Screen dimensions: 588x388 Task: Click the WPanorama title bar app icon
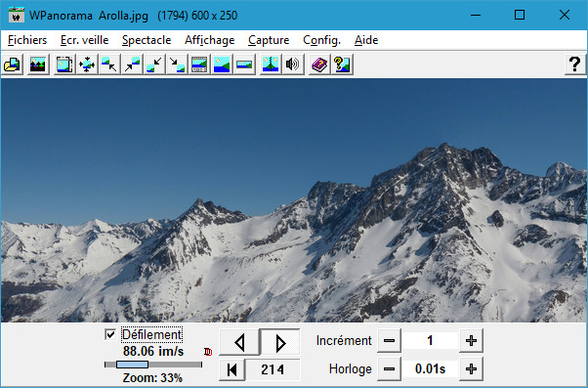coord(17,15)
